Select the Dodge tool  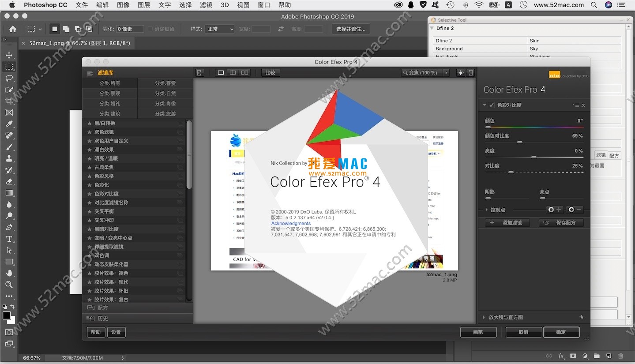point(9,216)
